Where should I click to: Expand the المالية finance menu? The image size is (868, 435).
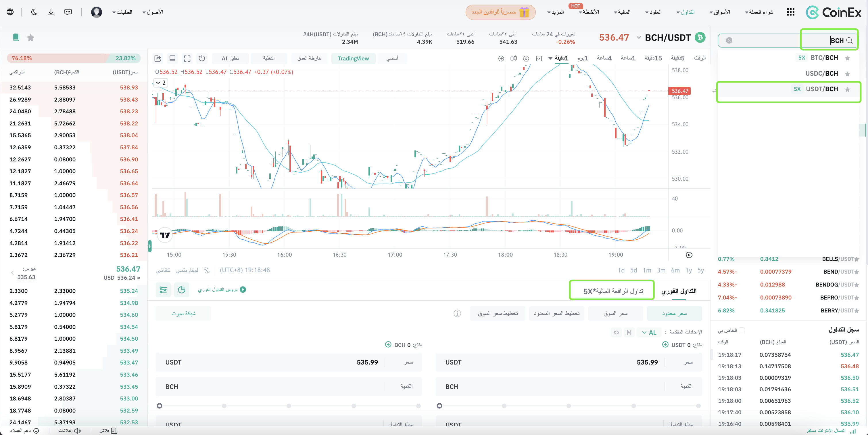coord(622,12)
